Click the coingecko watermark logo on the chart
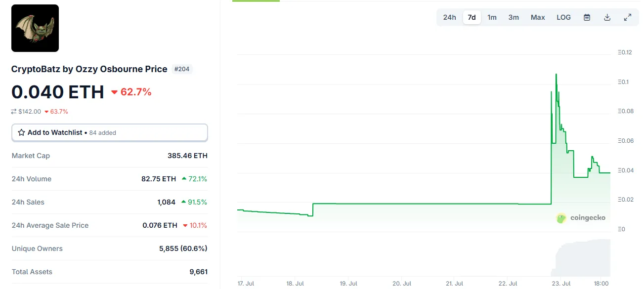 tap(561, 217)
